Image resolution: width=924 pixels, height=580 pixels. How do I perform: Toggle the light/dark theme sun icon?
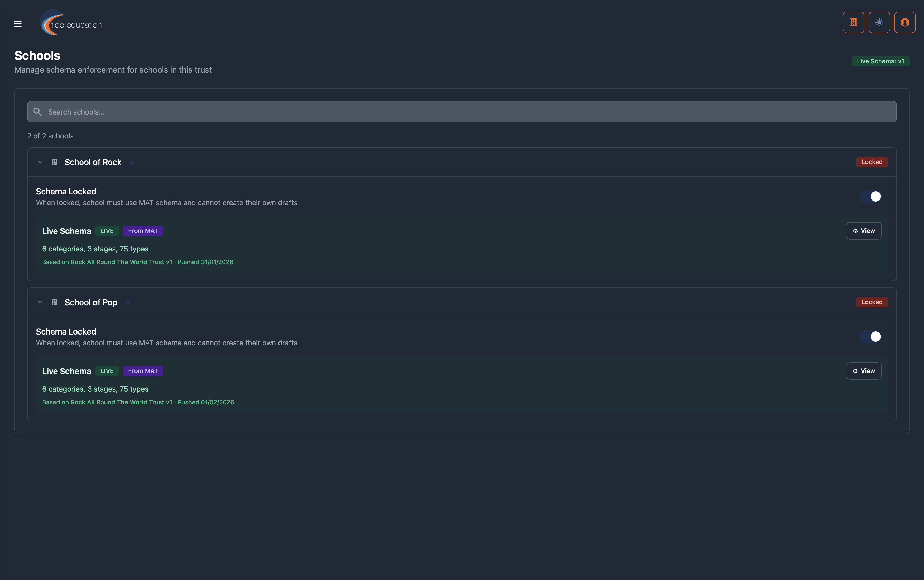tap(879, 23)
